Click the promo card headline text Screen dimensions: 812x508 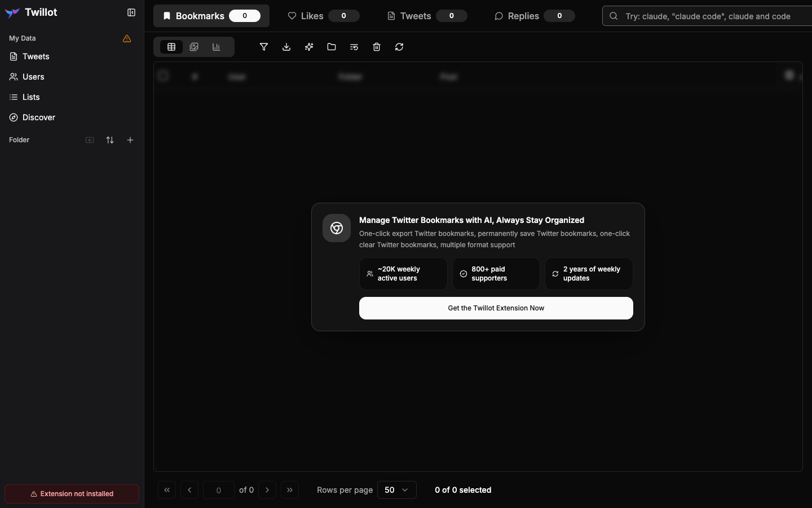click(x=471, y=220)
